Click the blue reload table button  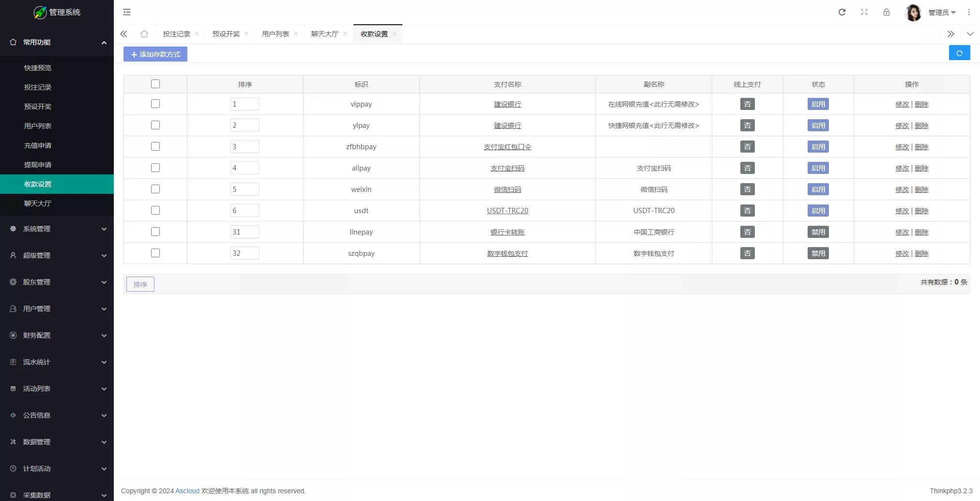(x=959, y=53)
